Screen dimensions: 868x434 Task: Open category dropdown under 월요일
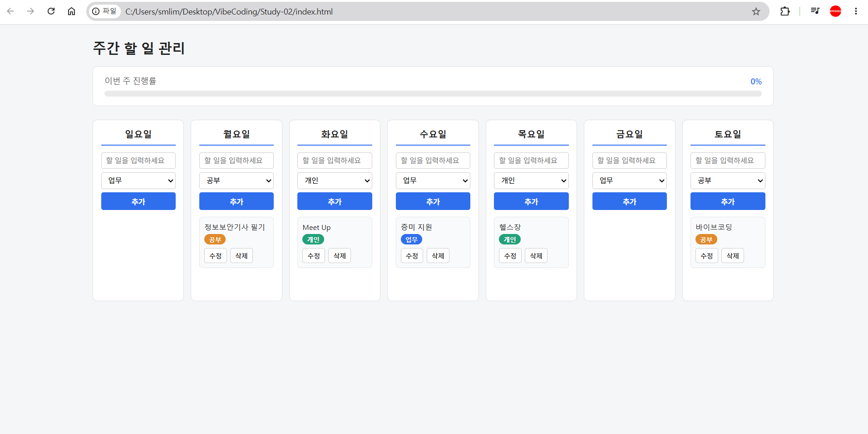[x=237, y=180]
